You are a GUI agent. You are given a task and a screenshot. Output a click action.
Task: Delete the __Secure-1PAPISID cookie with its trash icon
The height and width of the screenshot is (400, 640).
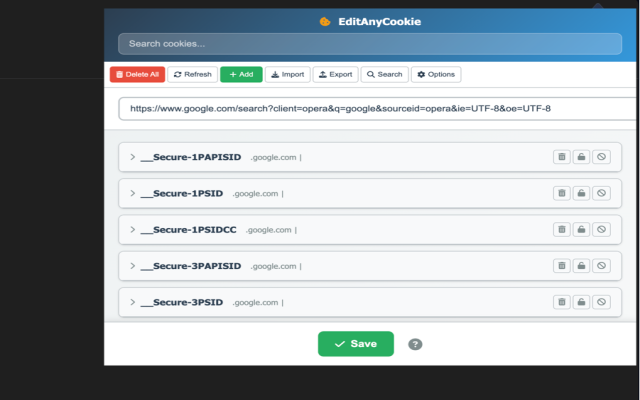(562, 157)
